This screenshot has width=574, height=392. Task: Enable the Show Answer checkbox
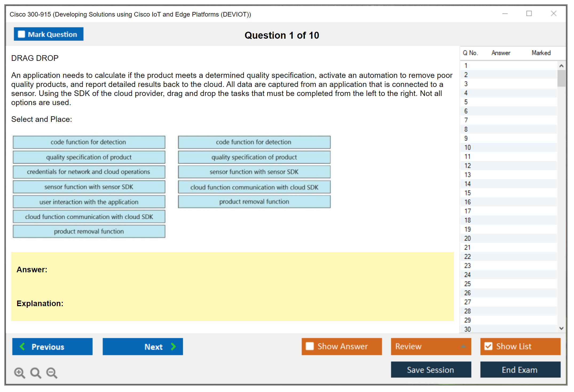[310, 346]
